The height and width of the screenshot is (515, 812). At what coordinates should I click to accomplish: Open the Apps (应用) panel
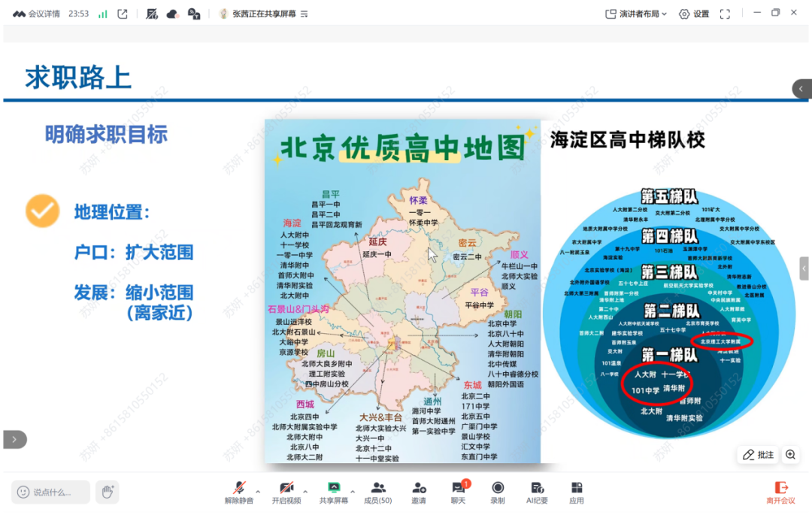(577, 489)
